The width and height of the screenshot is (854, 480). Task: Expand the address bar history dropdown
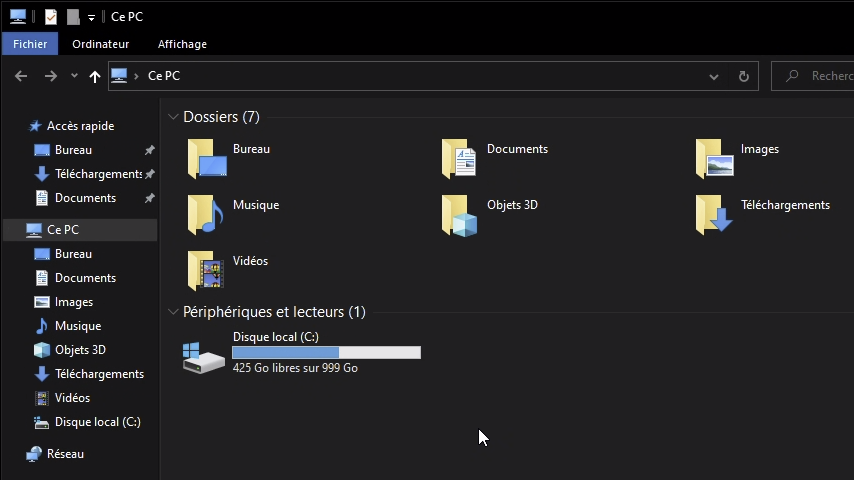713,77
